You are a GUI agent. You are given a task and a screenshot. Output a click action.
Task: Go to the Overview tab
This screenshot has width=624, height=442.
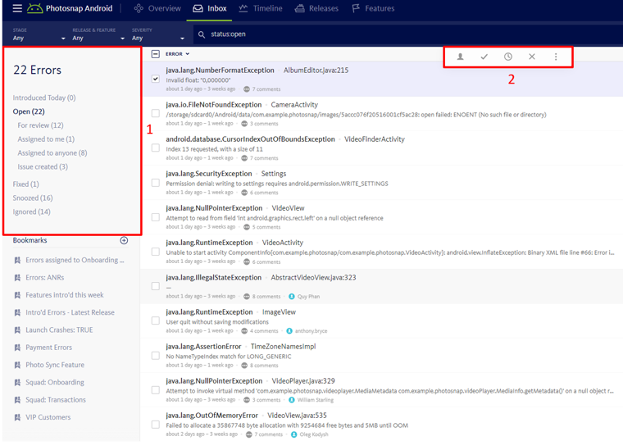tap(157, 8)
